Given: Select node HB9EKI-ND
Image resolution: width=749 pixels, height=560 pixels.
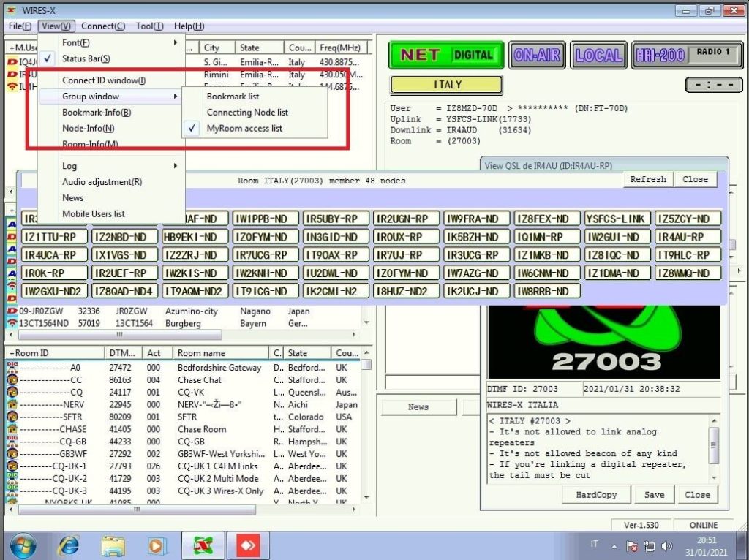Looking at the screenshot, I should coord(195,237).
